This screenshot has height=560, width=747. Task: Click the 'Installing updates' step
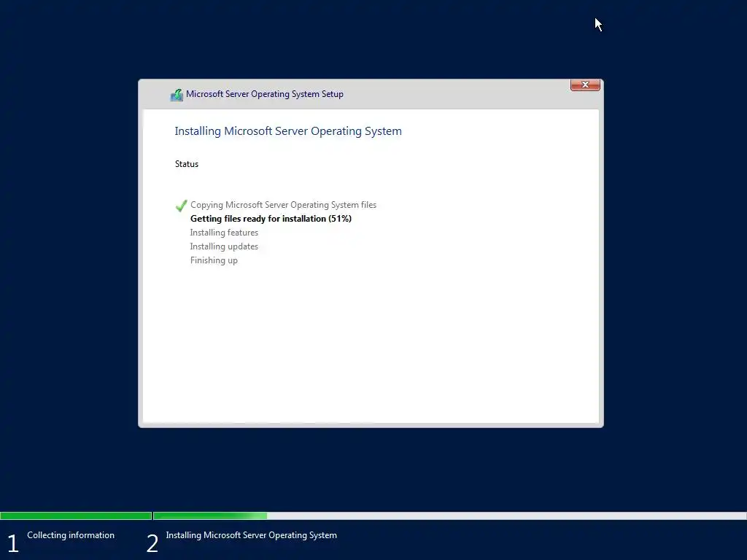tap(224, 246)
